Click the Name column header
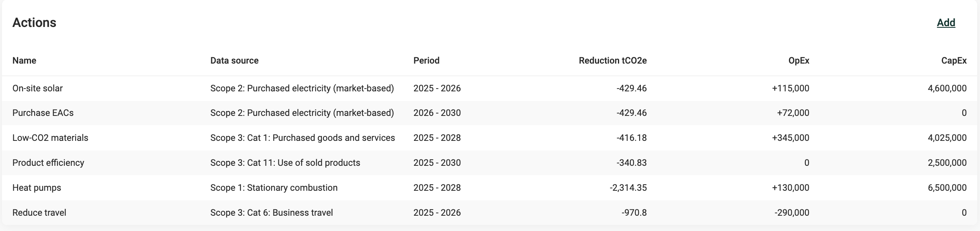Screen dimensions: 980x231 pos(24,60)
